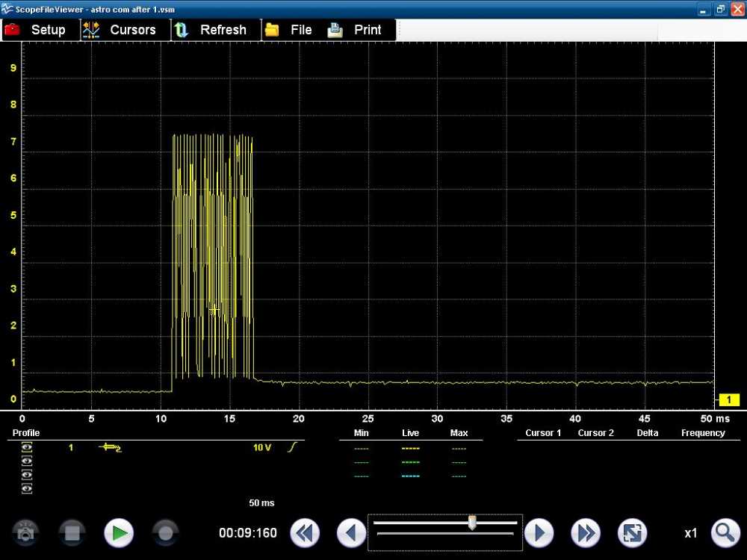747x560 pixels.
Task: Restore down the ScopeFileViewer window
Action: tap(720, 10)
